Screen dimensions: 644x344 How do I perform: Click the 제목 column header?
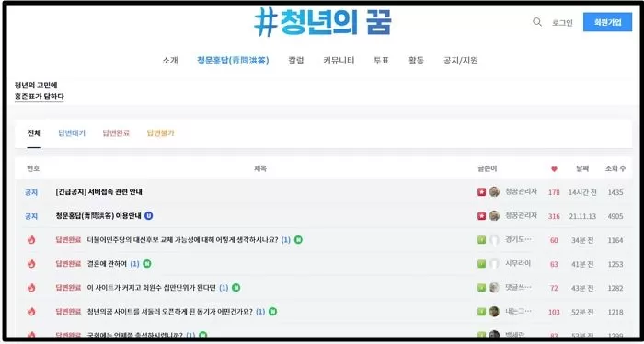tap(260, 168)
